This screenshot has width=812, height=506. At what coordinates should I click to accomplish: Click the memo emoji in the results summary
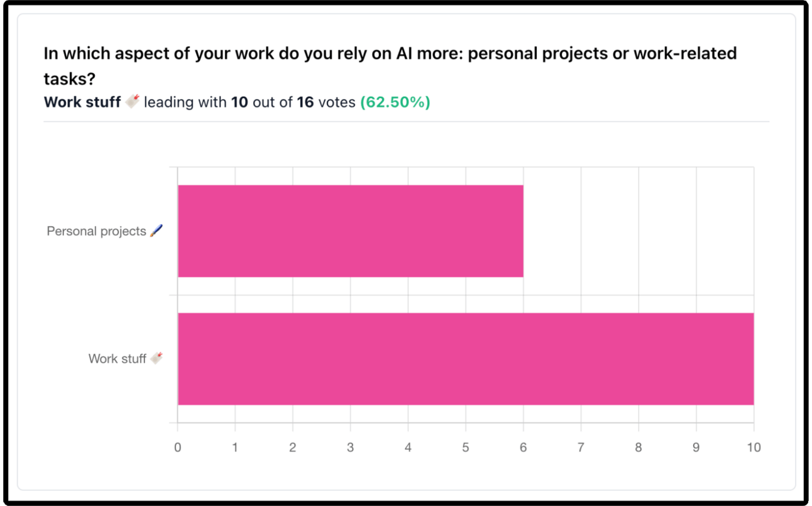[x=132, y=101]
